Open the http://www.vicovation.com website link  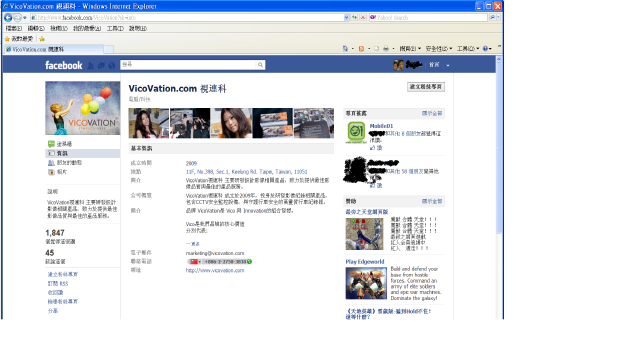[x=215, y=270]
